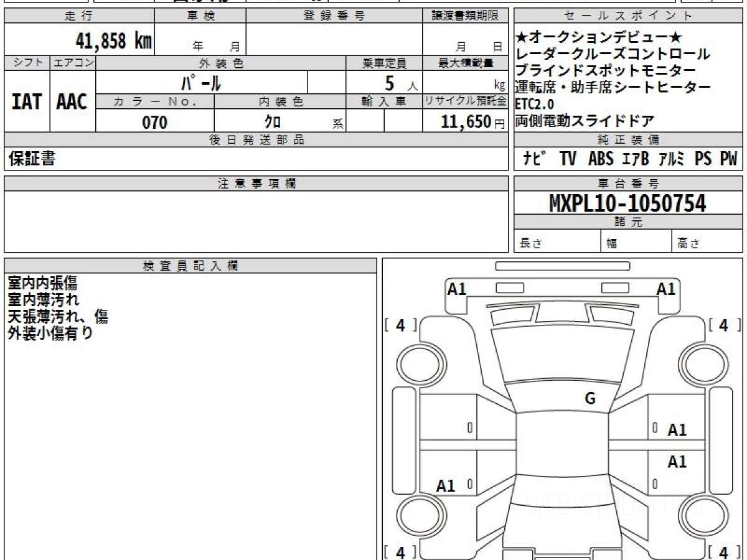Click the 純正装備 header
Image resolution: width=747 pixels, height=560 pixels.
point(629,140)
